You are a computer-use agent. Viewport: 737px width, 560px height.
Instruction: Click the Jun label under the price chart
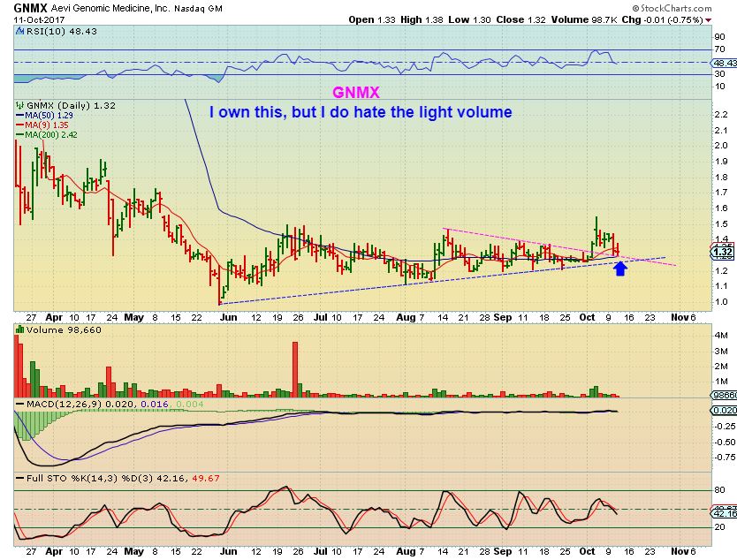(x=228, y=318)
